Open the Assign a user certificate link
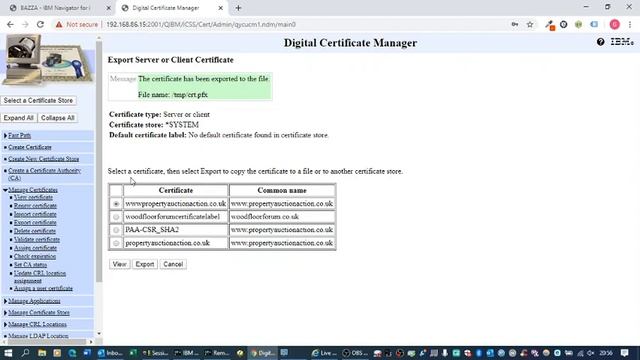This screenshot has width=640, height=360. (43, 289)
